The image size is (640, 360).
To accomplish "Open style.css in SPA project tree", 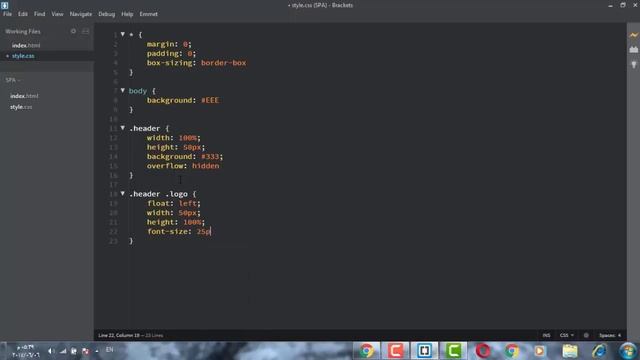I will pyautogui.click(x=21, y=107).
